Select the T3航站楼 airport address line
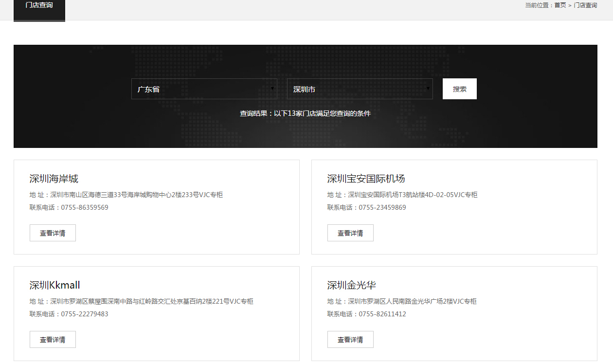 point(402,195)
